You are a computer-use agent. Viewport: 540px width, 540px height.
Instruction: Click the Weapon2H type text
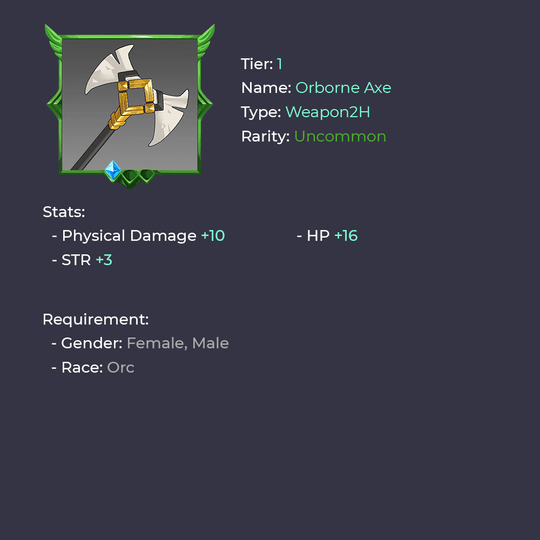coord(328,112)
